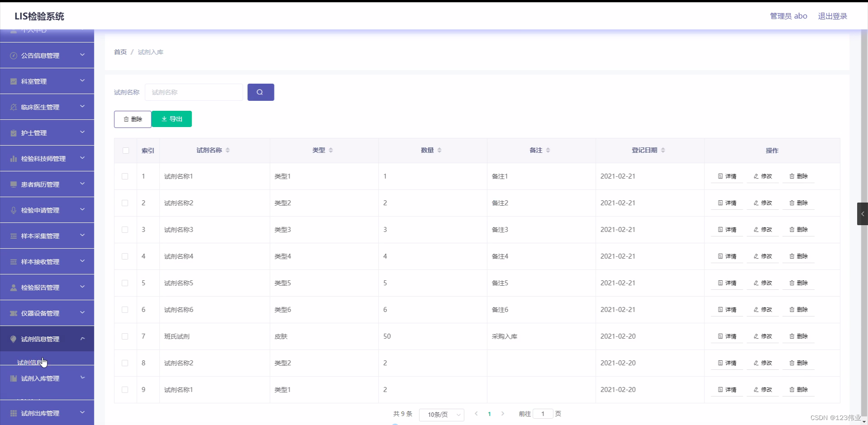Open 详情 detail icon for 试剂名称1 row
868x425 pixels.
pyautogui.click(x=720, y=176)
